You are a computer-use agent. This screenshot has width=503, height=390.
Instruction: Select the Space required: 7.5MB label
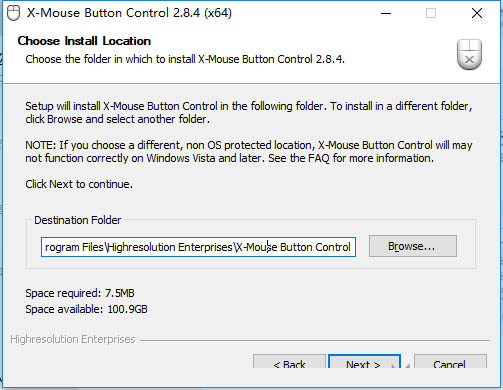coord(80,293)
